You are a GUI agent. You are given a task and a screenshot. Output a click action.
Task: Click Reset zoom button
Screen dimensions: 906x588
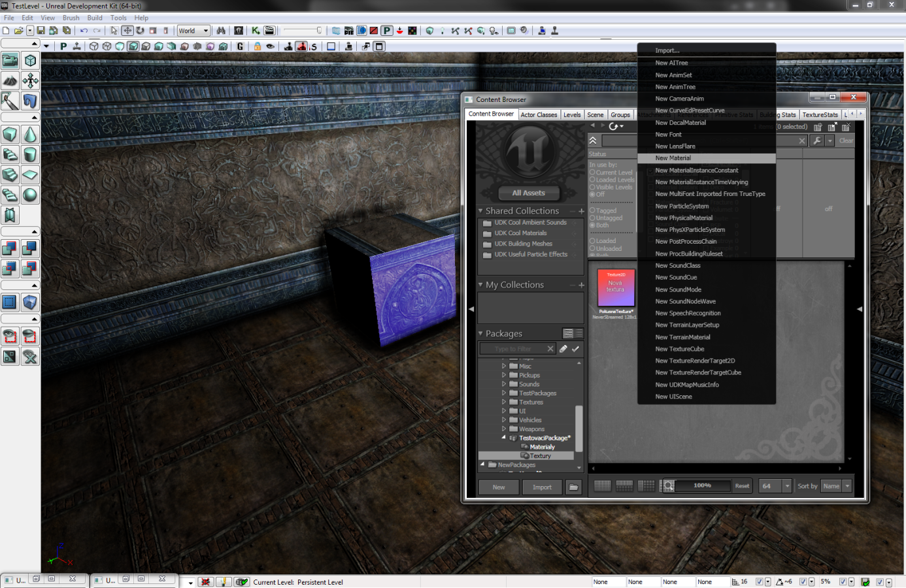click(x=742, y=486)
